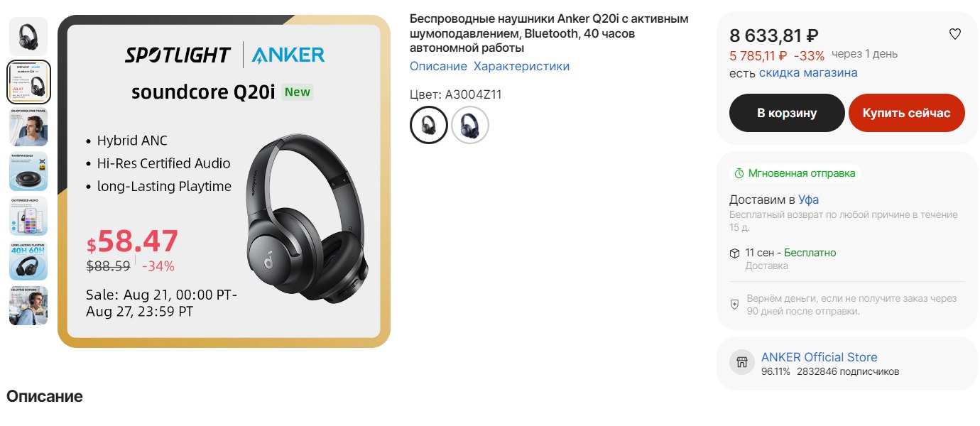The height and width of the screenshot is (426, 980).
Task: Open the first headphone thumbnail image
Action: point(28,36)
